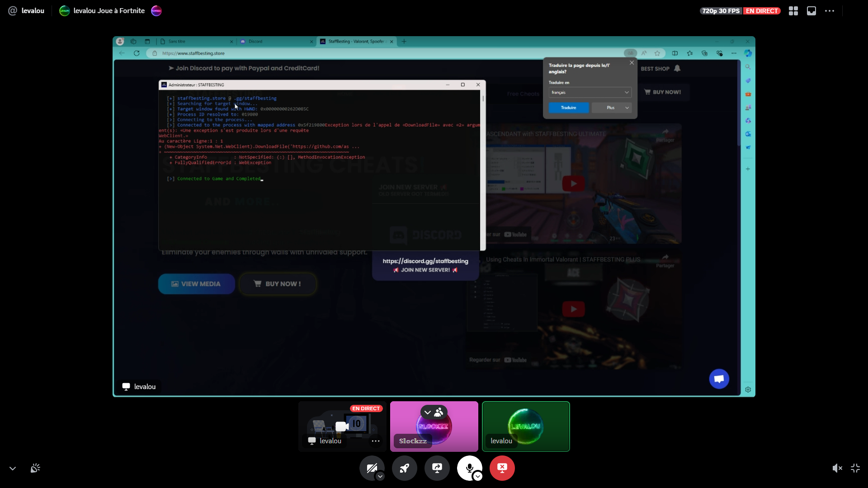Screen dimensions: 868x488
Task: Share your screen using the monitor-arrow button
Action: coord(437,468)
